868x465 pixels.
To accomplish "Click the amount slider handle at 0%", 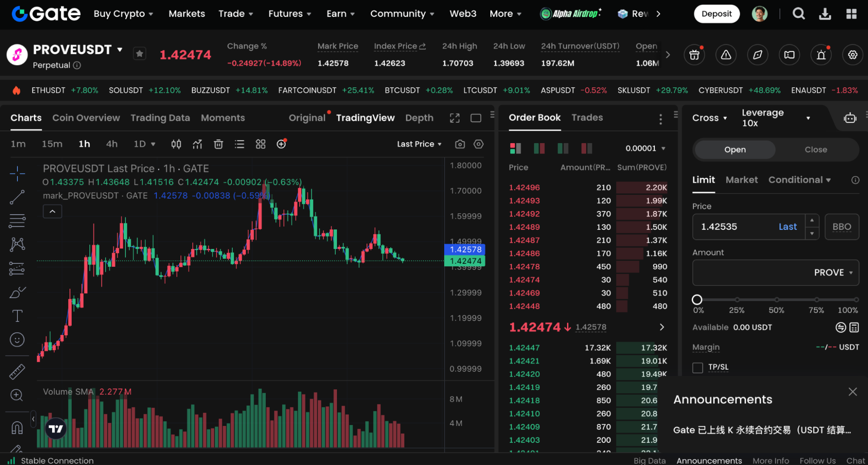I will [697, 300].
